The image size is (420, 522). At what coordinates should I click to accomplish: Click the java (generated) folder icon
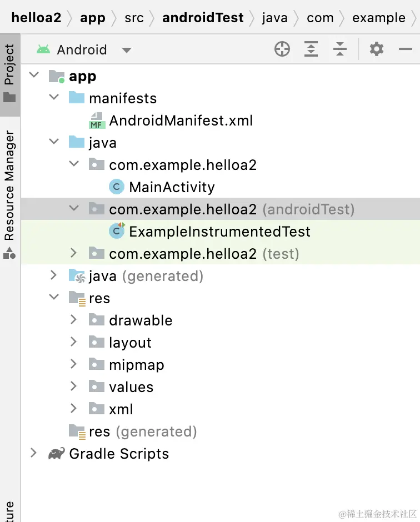pos(77,276)
